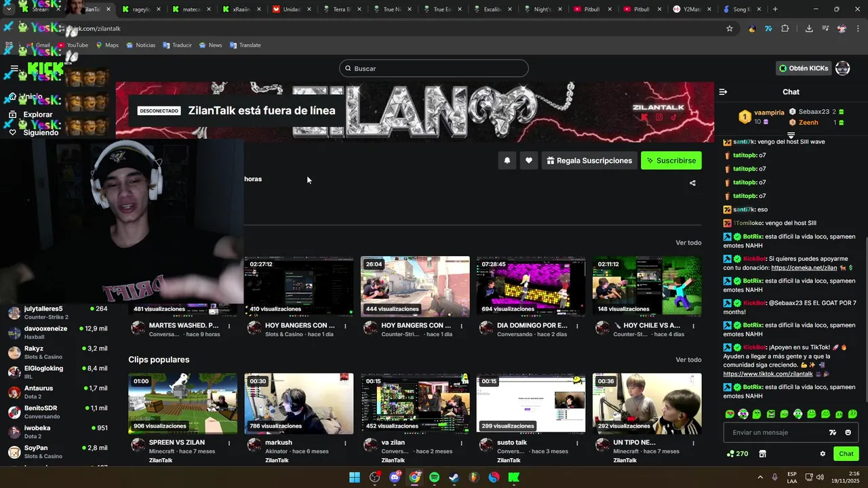Switch to the Unidad browser tab
868x488 pixels.
pos(292,9)
